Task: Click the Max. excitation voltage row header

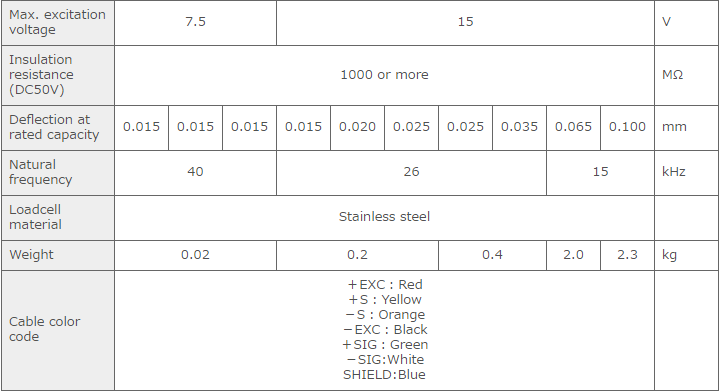Action: coord(58,22)
